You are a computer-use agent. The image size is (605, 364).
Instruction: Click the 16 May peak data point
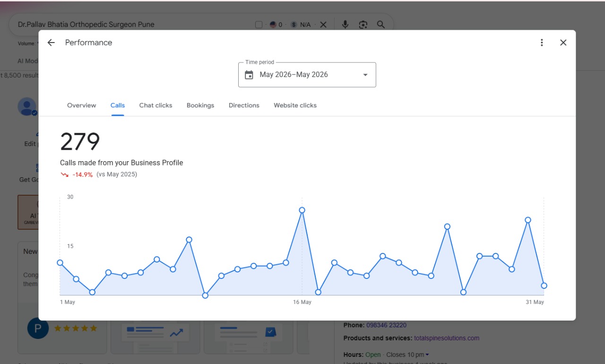coord(302,210)
